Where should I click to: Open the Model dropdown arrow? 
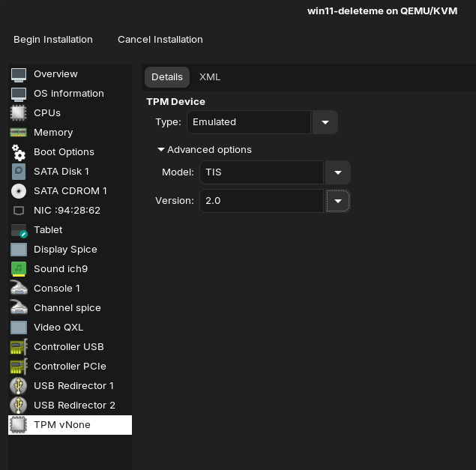tap(338, 172)
